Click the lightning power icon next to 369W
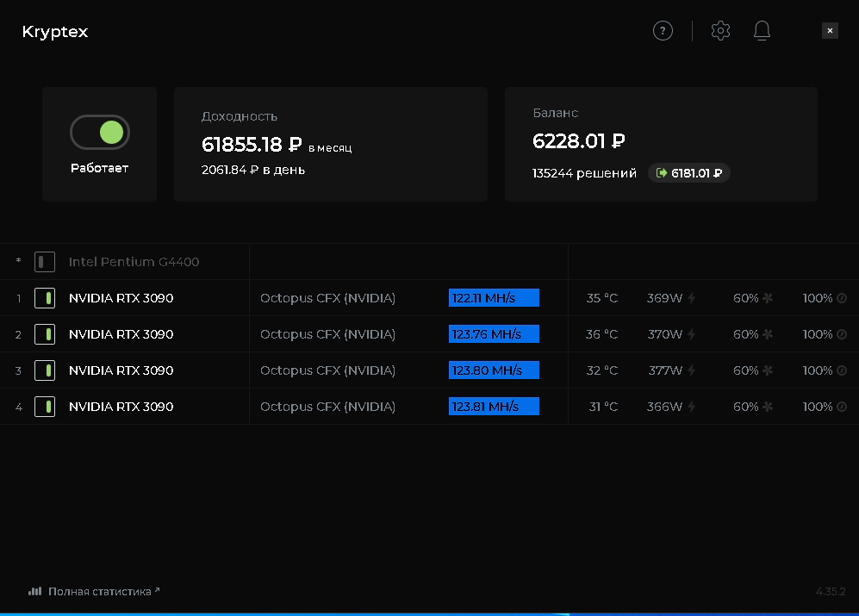Screen dimensions: 859x616 click(x=692, y=298)
